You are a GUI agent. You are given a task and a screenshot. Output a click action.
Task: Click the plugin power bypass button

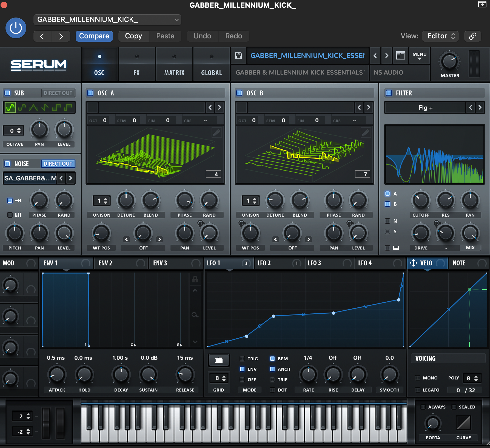click(16, 28)
